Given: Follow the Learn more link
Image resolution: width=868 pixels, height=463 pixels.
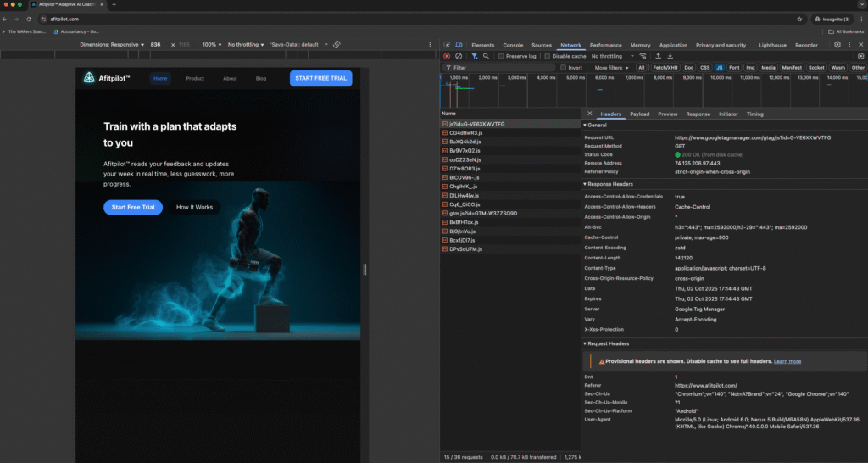Looking at the screenshot, I should tap(787, 361).
